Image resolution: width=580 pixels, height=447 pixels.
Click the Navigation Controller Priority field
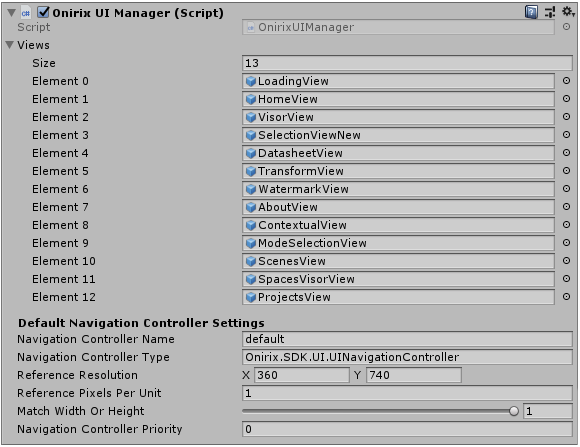click(x=407, y=429)
